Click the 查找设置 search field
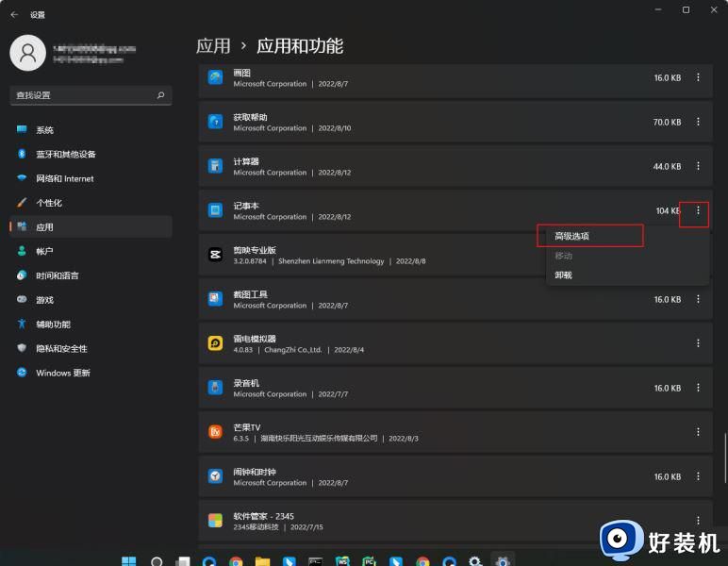 click(x=85, y=95)
